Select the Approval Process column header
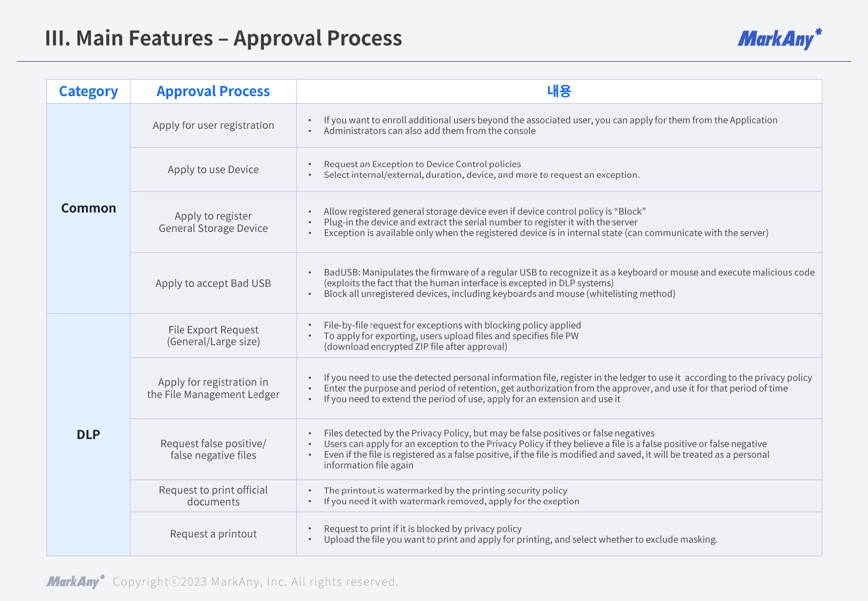This screenshot has width=868, height=601. 213,91
